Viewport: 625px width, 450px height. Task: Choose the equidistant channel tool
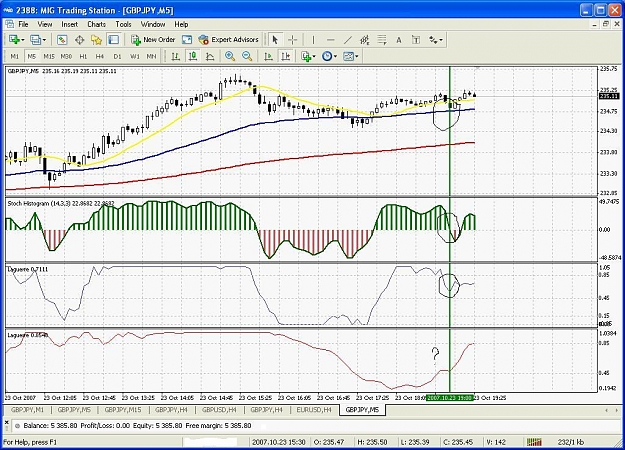click(365, 39)
